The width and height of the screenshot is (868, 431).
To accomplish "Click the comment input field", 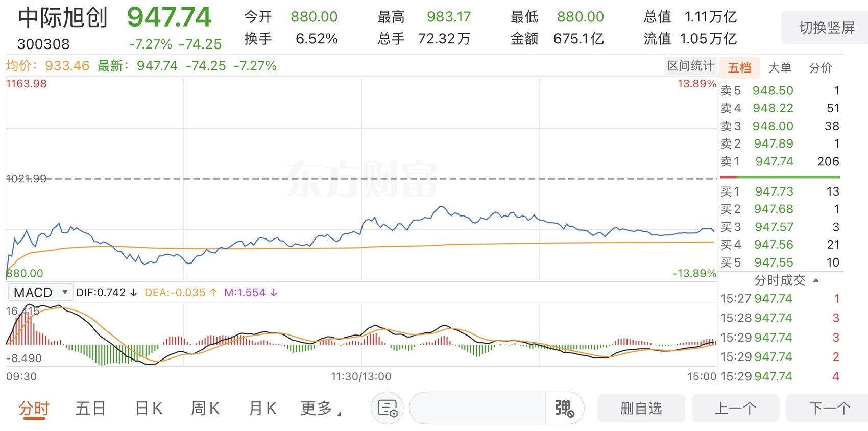I will pyautogui.click(x=477, y=408).
